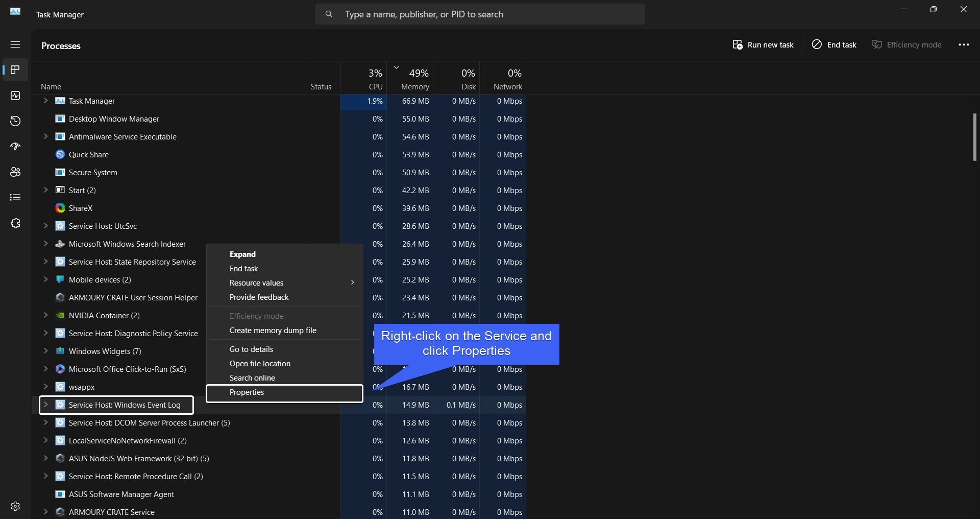The height and width of the screenshot is (519, 980).
Task: Open the Services panel in sidebar
Action: [15, 224]
